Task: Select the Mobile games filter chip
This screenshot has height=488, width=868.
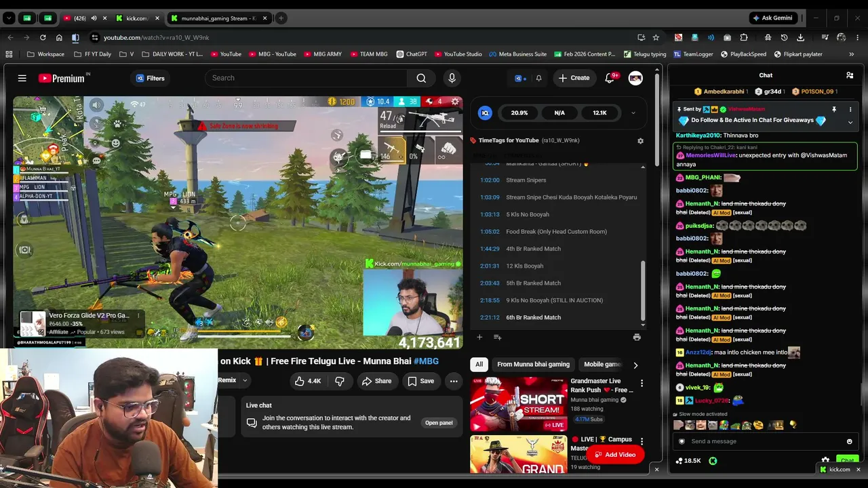Action: (x=601, y=365)
